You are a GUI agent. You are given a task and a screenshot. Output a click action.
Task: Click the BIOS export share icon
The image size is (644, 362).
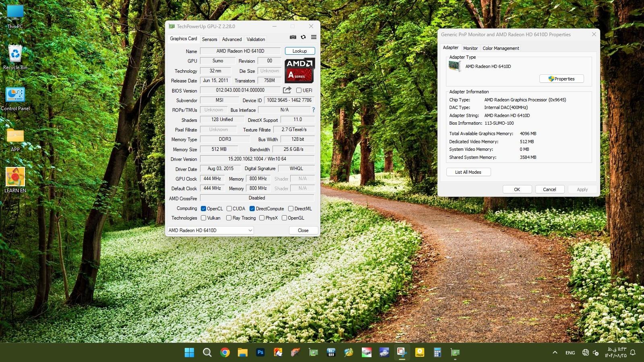pyautogui.click(x=287, y=90)
